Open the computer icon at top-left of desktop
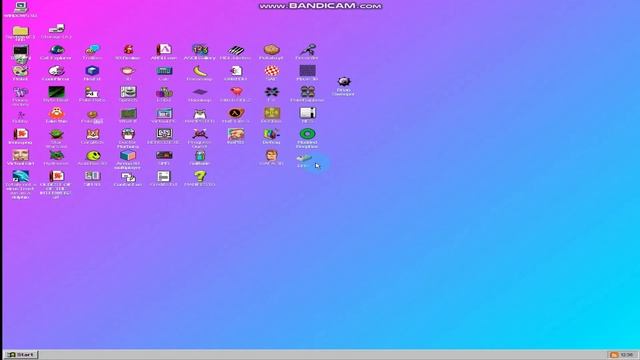This screenshot has height=360, width=640. pyautogui.click(x=20, y=7)
